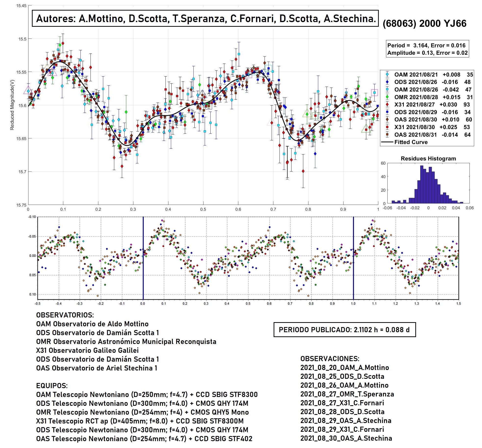This screenshot has height=448, width=482.
Task: Select legend entry X31 2021/08/30 +0.025
Action: pos(427,127)
